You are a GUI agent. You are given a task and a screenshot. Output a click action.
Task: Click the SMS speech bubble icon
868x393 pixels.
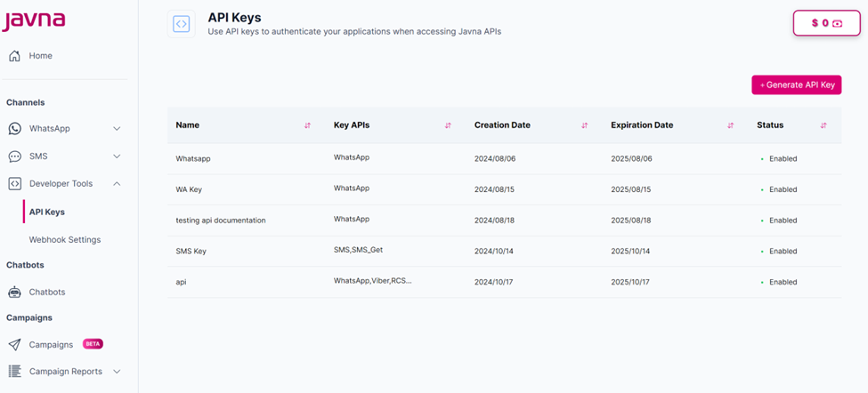pos(15,156)
